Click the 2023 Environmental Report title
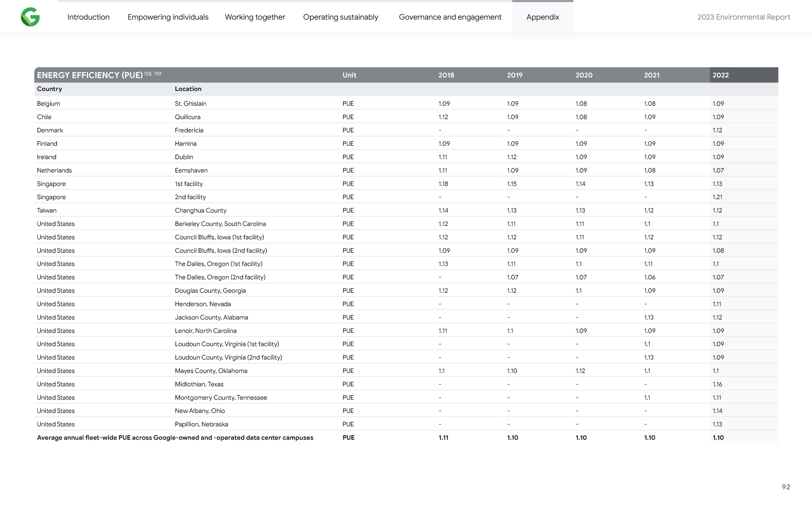The height and width of the screenshot is (507, 812). coord(743,17)
